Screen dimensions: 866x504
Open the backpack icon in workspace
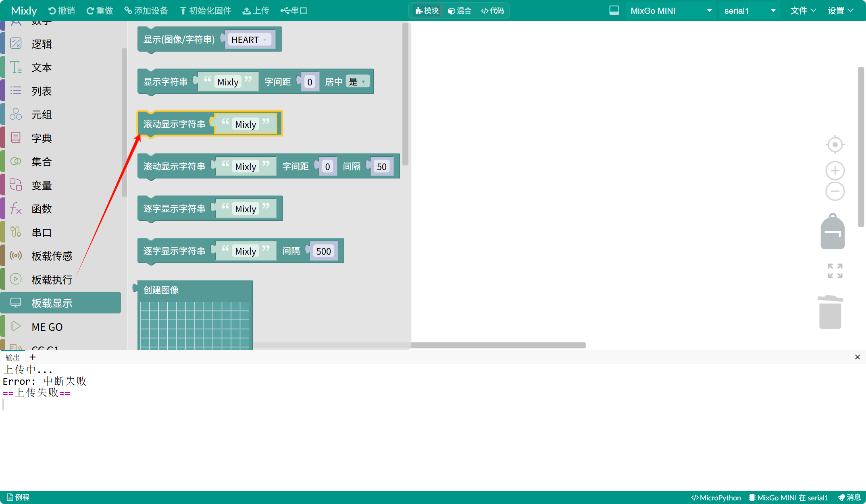[x=833, y=232]
